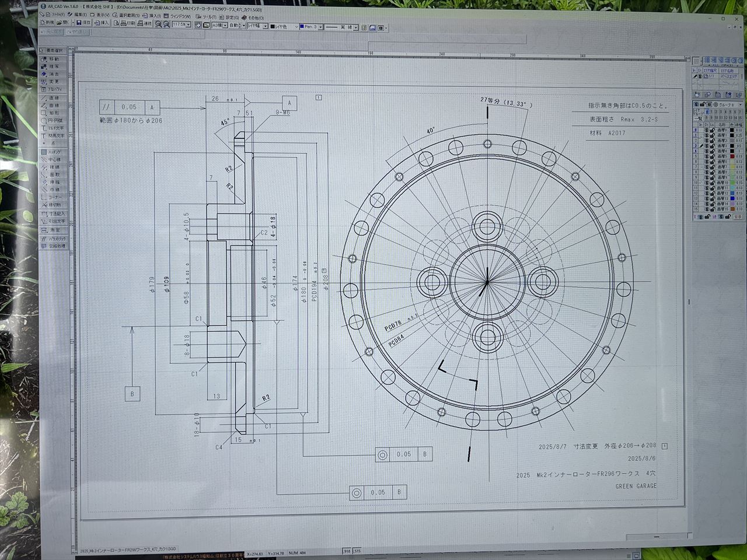This screenshot has width=747, height=560.
Task: Select the 面取 chamfer tool
Action: point(53,174)
